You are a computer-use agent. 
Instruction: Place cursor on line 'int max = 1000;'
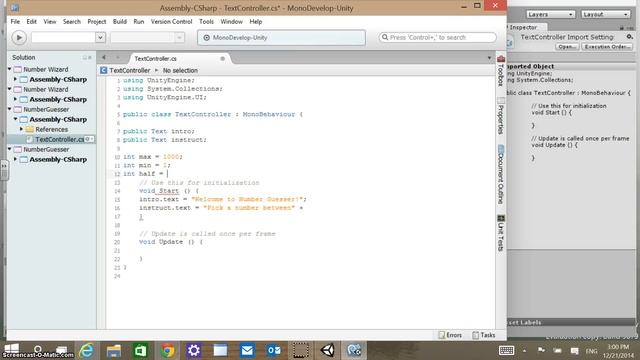153,157
